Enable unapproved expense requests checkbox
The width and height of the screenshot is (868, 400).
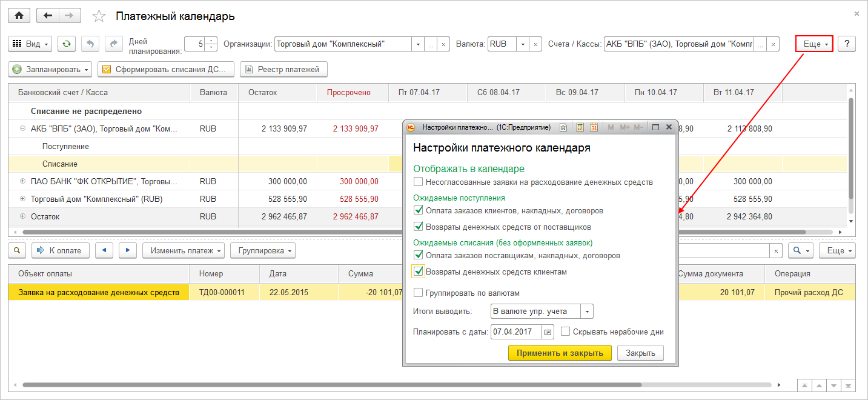418,182
